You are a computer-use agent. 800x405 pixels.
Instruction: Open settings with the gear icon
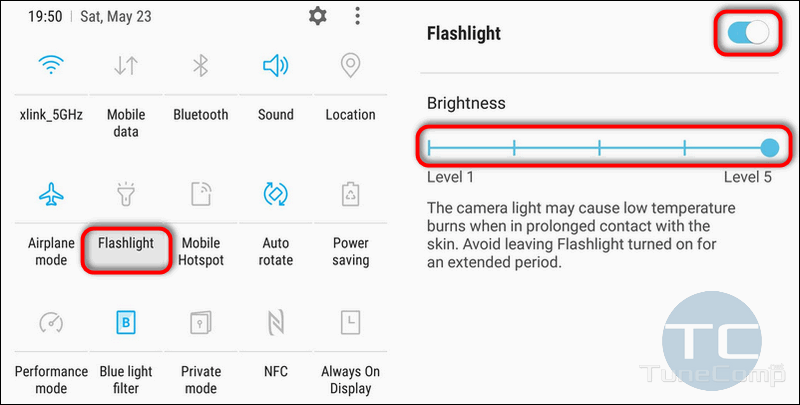[x=317, y=16]
